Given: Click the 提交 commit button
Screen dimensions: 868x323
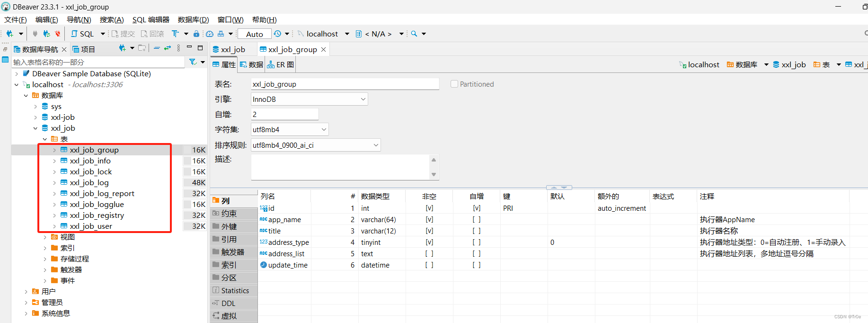Looking at the screenshot, I should [123, 34].
